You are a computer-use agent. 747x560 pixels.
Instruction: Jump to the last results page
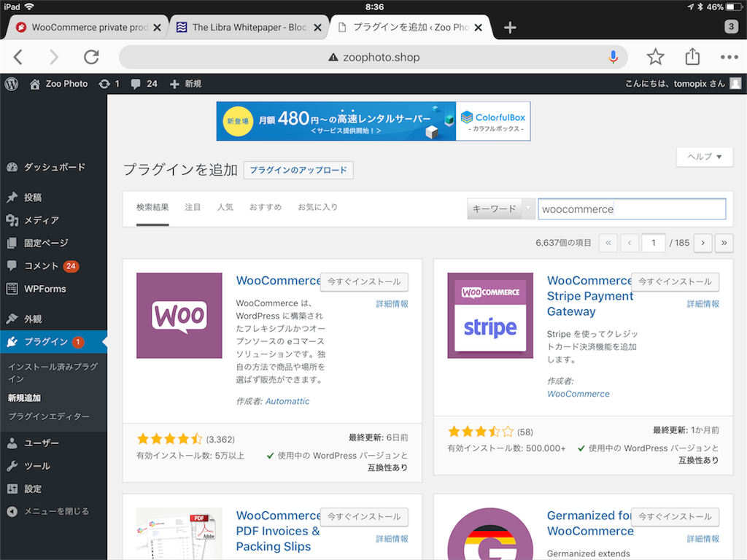click(724, 243)
